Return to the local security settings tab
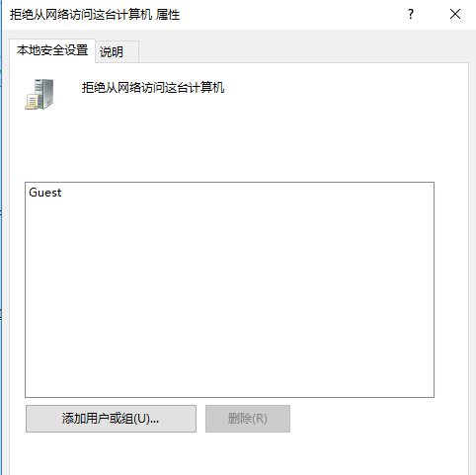This screenshot has height=475, width=476. 52,50
